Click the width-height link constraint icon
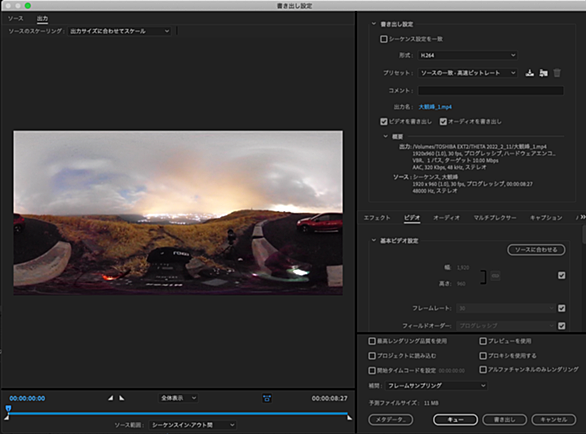The image size is (586, 434). tap(495, 276)
